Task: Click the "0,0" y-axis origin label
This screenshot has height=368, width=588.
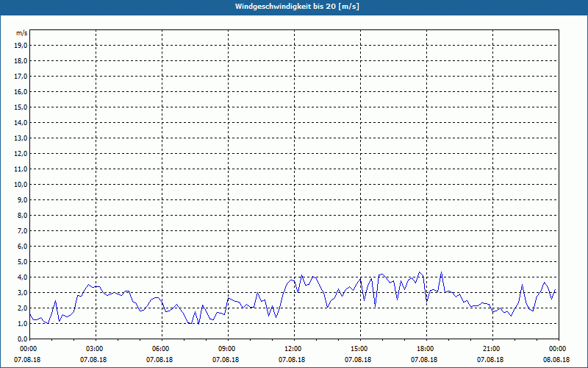Action: coord(23,339)
